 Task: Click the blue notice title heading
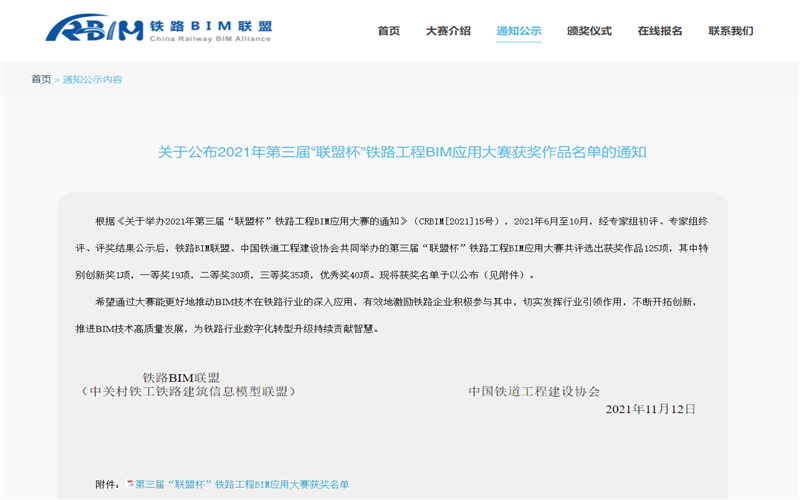402,152
